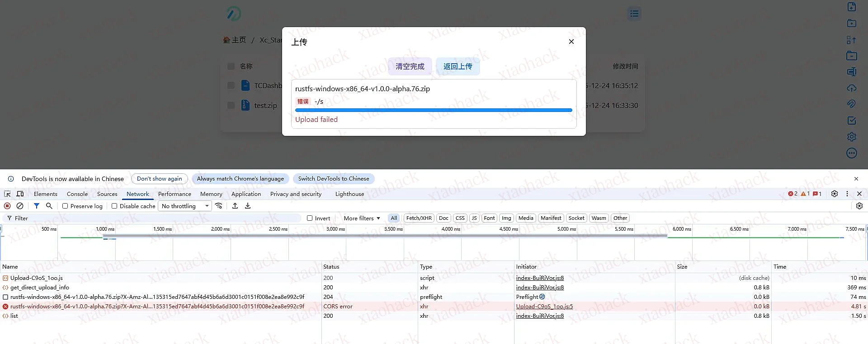The image size is (868, 344).
Task: Click the list view layout icon
Action: point(634,14)
